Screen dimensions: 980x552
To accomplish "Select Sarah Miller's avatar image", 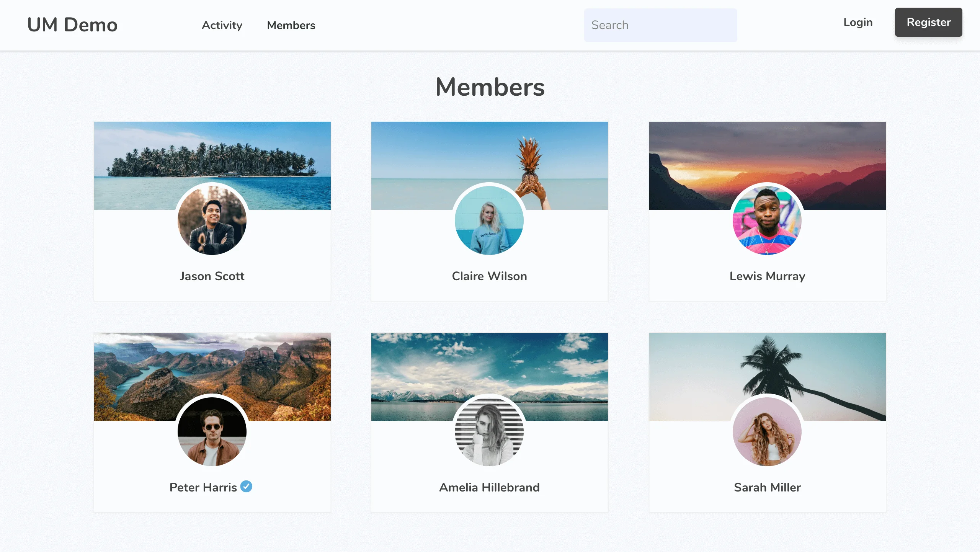I will pos(767,432).
